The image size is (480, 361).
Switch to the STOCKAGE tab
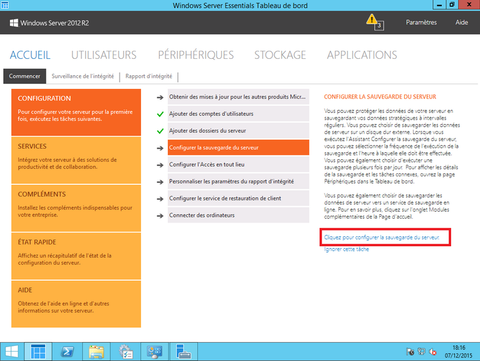(x=280, y=55)
